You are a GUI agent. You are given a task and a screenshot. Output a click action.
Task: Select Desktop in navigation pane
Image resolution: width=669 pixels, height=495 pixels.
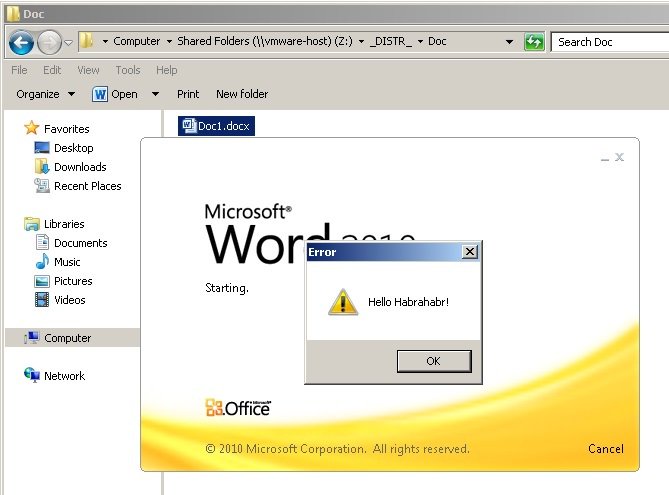73,148
